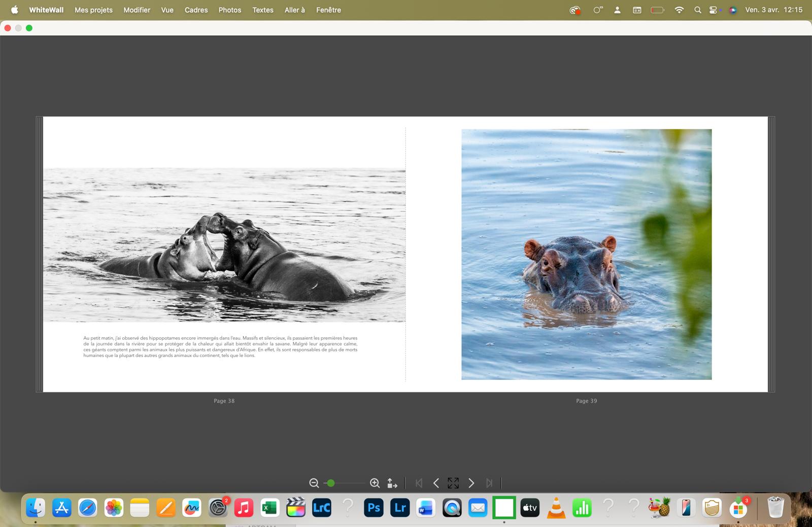The width and height of the screenshot is (812, 527).
Task: Expand the Photos menu
Action: 229,10
